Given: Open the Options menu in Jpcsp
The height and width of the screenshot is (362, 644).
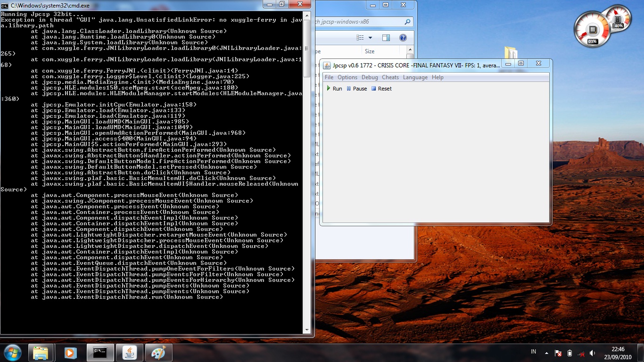Looking at the screenshot, I should click(x=347, y=77).
